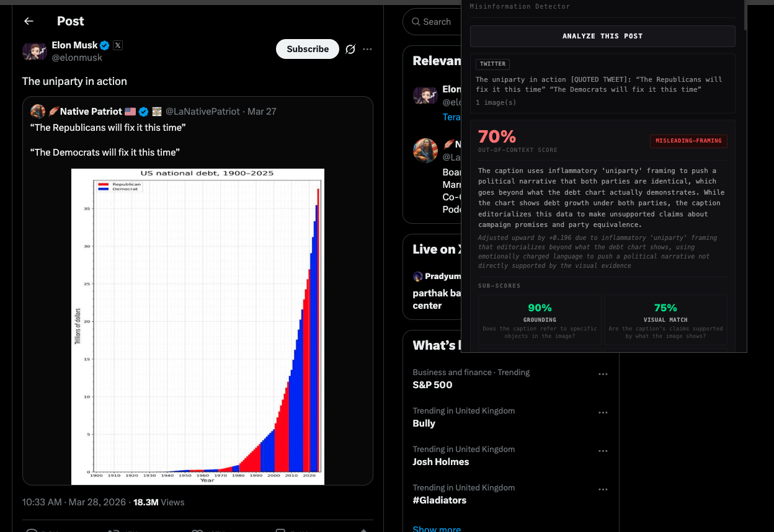774x532 pixels.
Task: Select the 75% Visual Match sub-score card
Action: [x=665, y=319]
